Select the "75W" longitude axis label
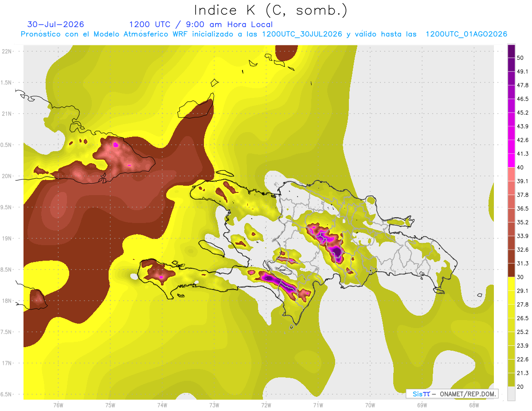This screenshot has height=411, width=532. coord(110,405)
